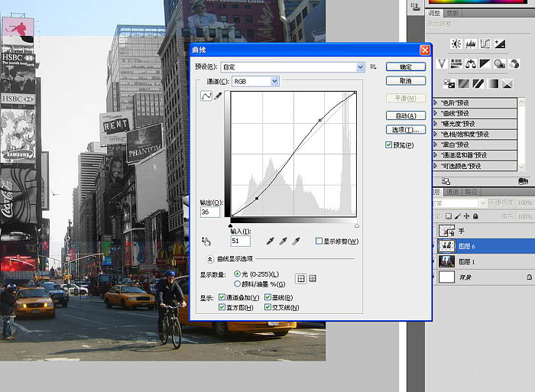The width and height of the screenshot is (535, 392).
Task: Click the 自动 (Auto) button
Action: [x=405, y=115]
